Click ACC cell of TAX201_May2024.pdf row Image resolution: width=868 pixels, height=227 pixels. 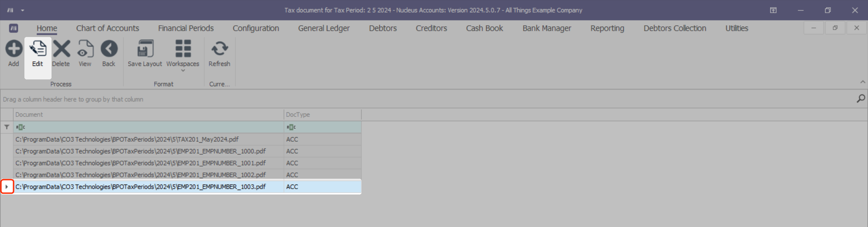[x=322, y=139]
